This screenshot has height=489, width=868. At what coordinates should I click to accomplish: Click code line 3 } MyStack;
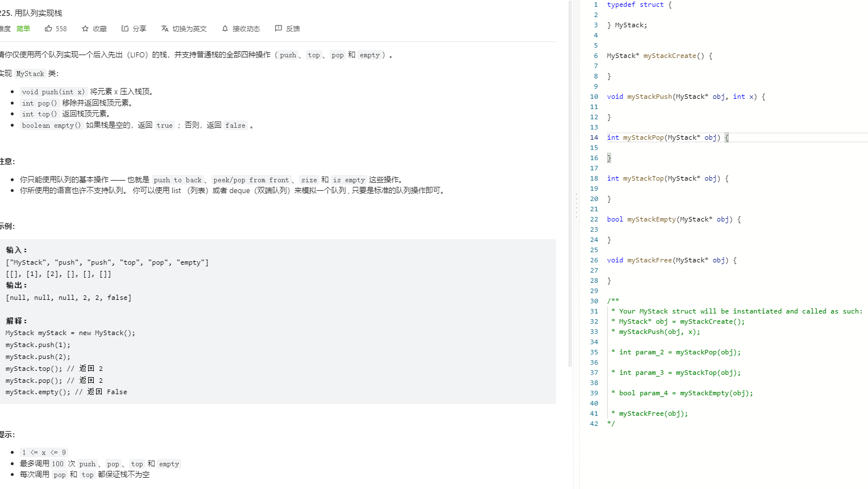(x=627, y=25)
